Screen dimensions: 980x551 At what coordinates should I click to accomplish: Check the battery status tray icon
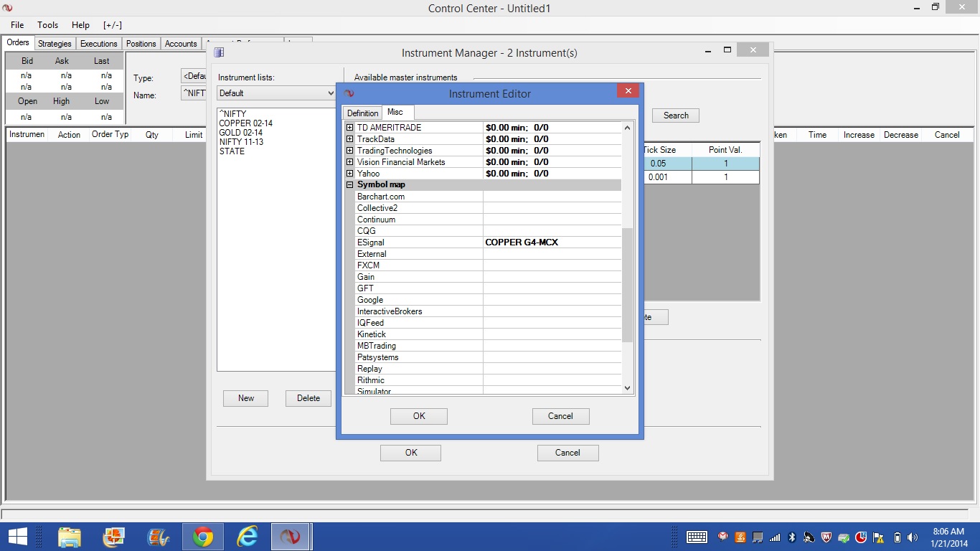[897, 537]
